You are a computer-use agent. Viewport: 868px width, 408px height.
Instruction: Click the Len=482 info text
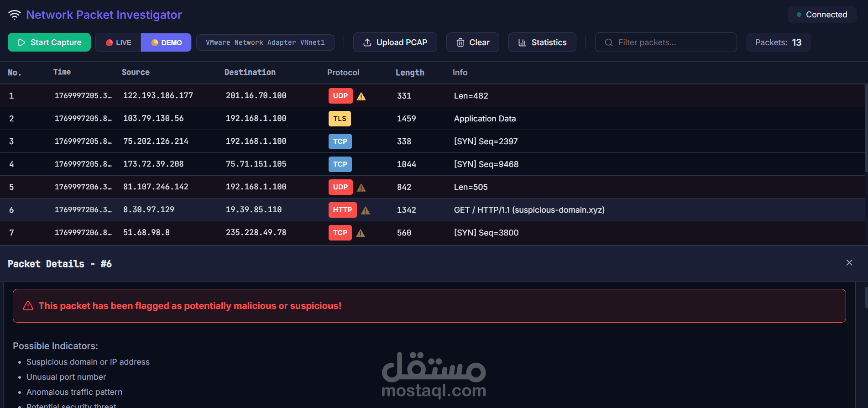pos(471,96)
